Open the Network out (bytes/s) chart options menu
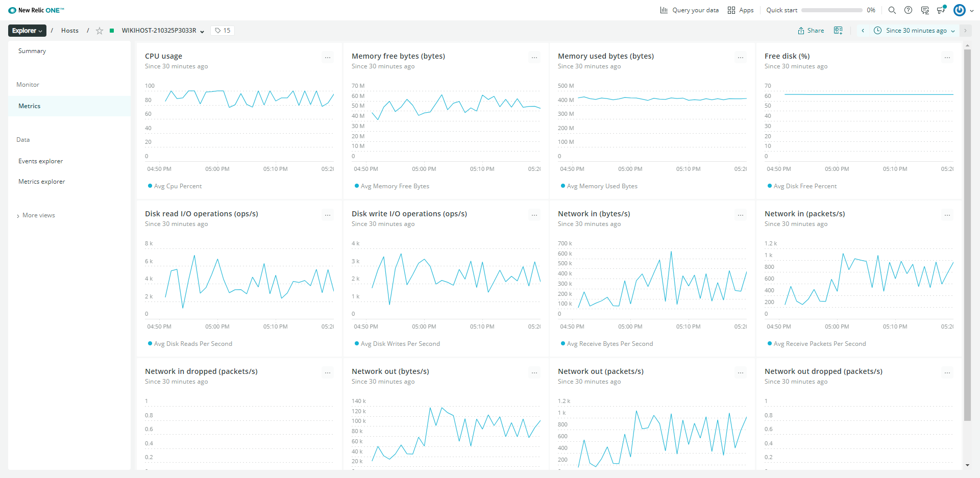Screen dimensions: 980x478 534,373
